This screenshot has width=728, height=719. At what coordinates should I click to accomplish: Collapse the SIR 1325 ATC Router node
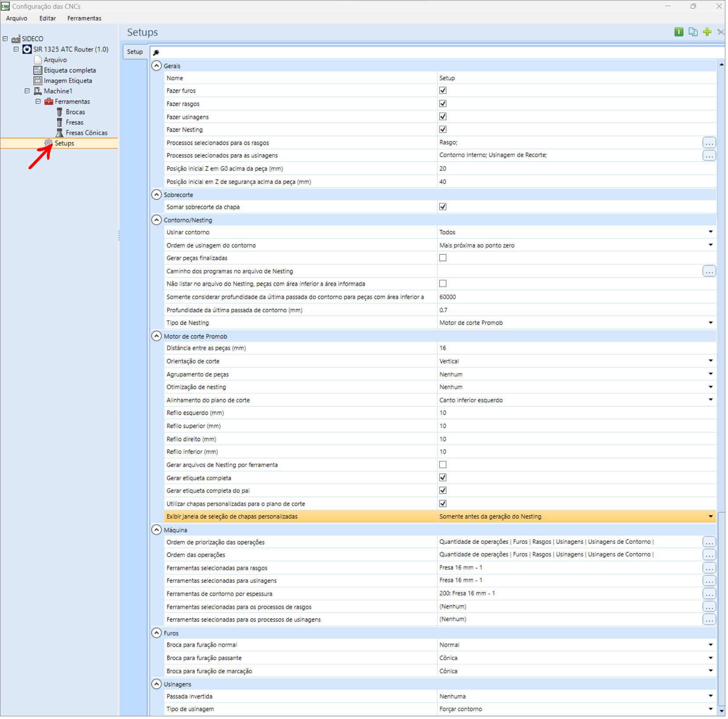(16, 49)
